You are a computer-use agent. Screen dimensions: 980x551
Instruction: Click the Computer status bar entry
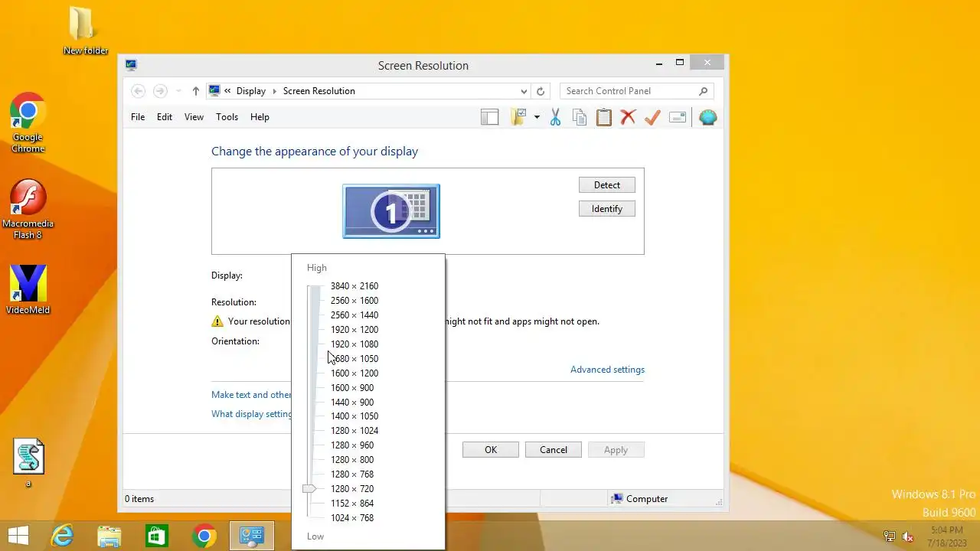640,499
